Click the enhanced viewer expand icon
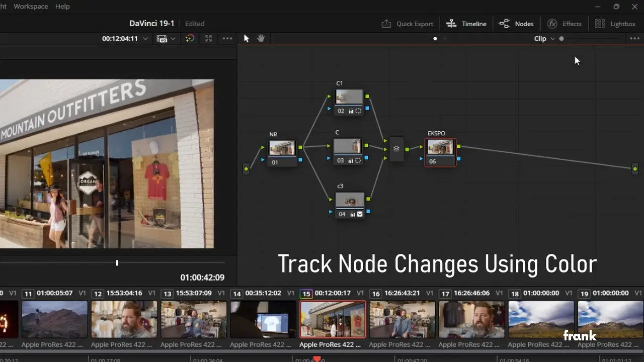 tap(208, 39)
